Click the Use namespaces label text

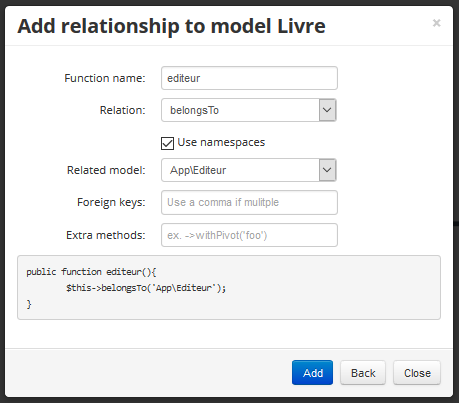[221, 142]
